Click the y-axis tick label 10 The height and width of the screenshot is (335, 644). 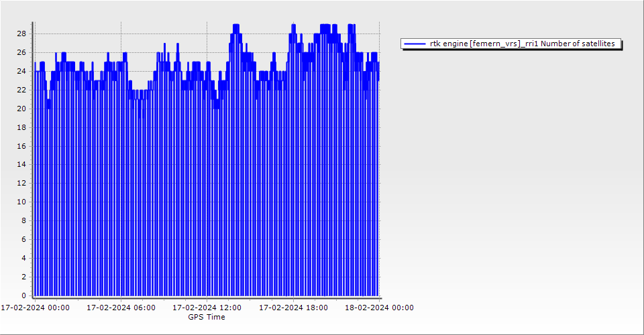click(x=21, y=202)
